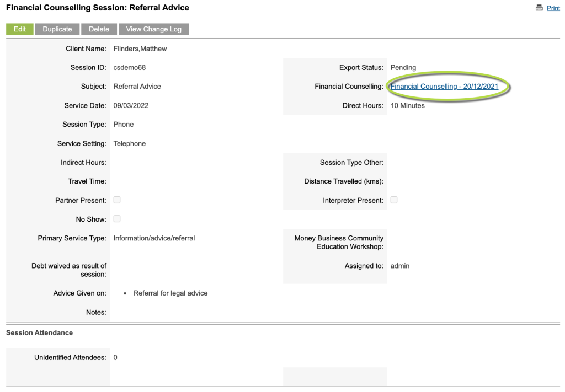565x392 pixels.
Task: Toggle the Interpreter Present checkbox
Action: 394,200
